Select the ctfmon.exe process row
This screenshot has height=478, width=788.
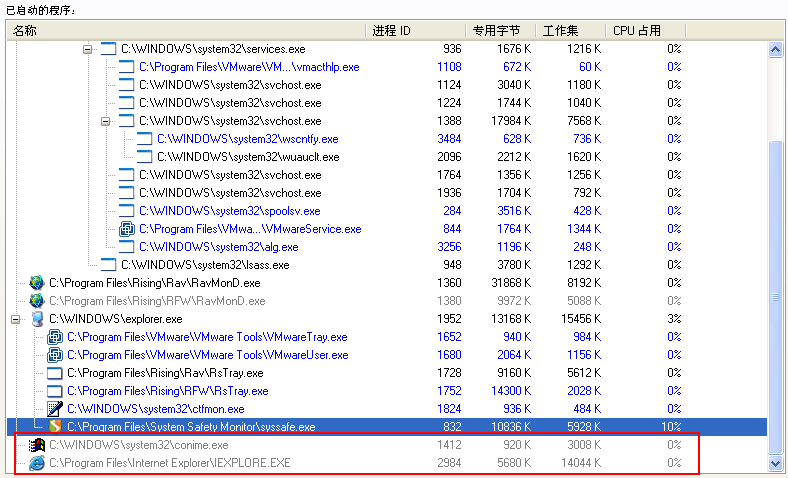(x=387, y=409)
